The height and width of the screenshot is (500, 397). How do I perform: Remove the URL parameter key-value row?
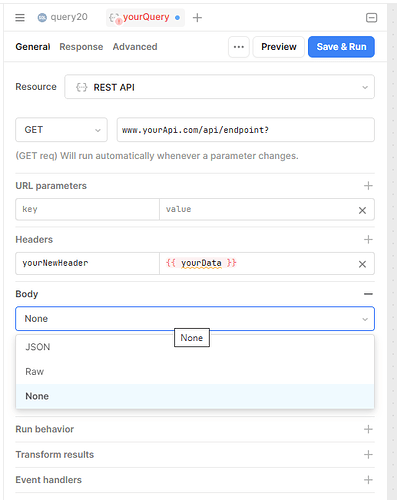[362, 210]
